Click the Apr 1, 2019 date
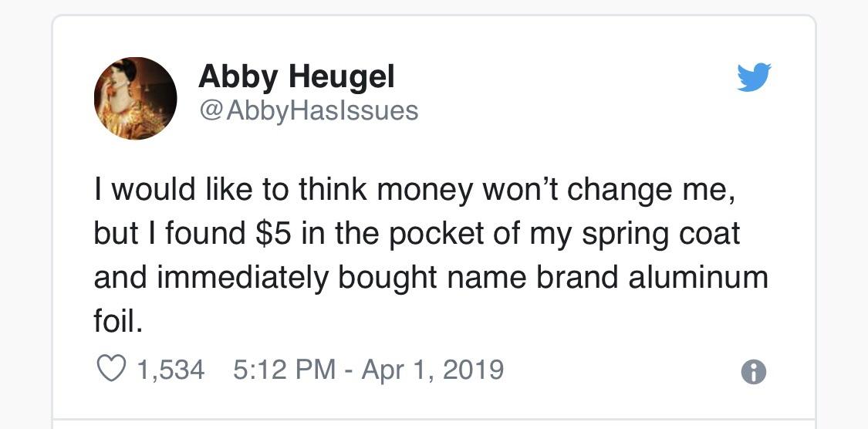Image resolution: width=868 pixels, height=429 pixels. tap(431, 370)
